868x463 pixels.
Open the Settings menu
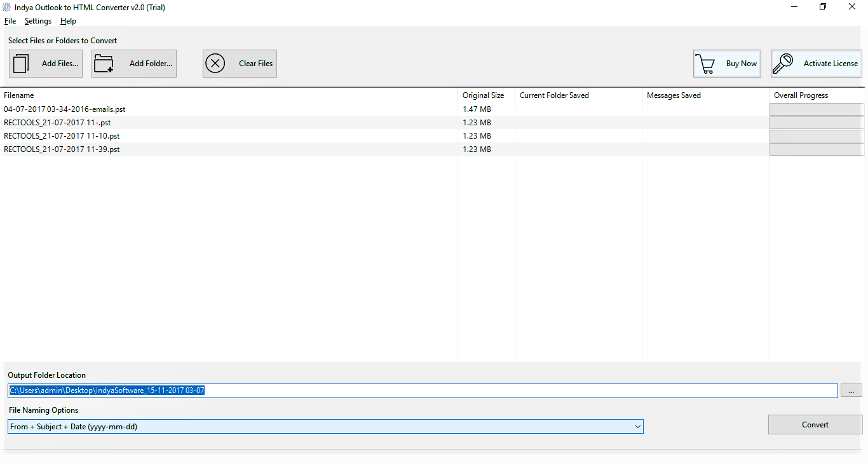(38, 21)
